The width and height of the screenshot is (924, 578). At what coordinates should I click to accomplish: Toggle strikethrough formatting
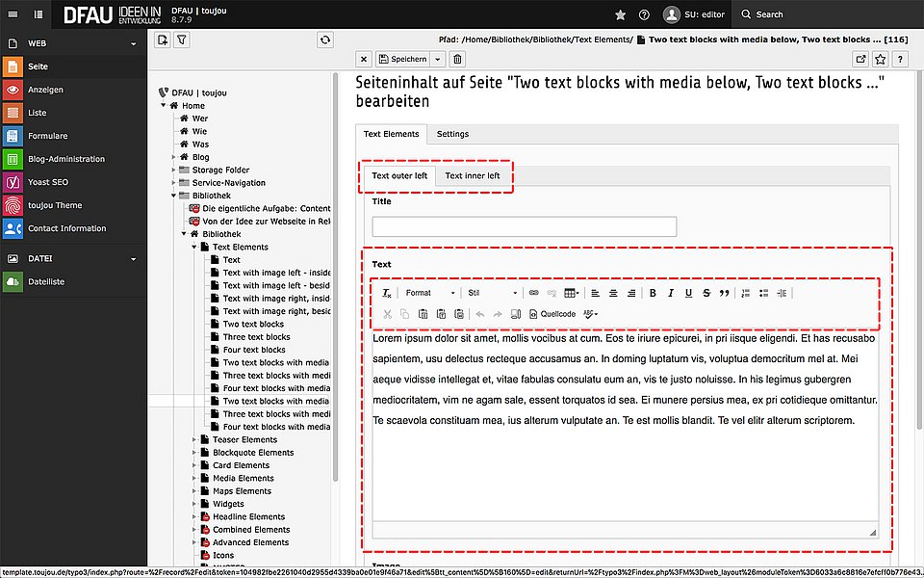[x=706, y=293]
